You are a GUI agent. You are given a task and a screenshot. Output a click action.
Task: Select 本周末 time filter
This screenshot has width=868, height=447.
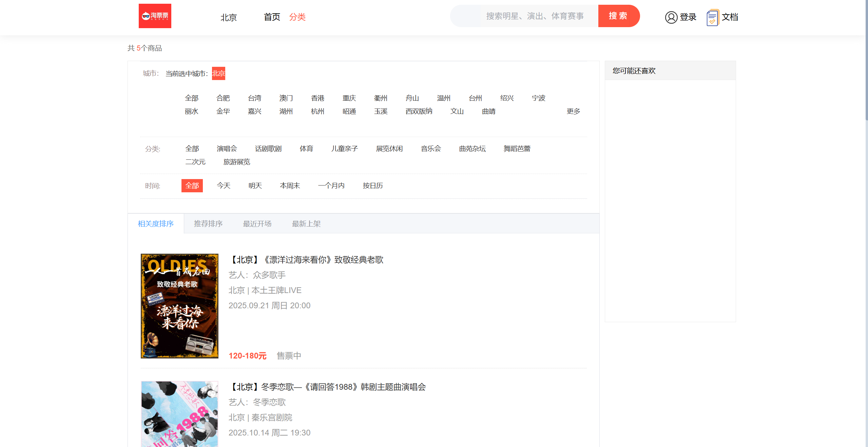tap(290, 186)
